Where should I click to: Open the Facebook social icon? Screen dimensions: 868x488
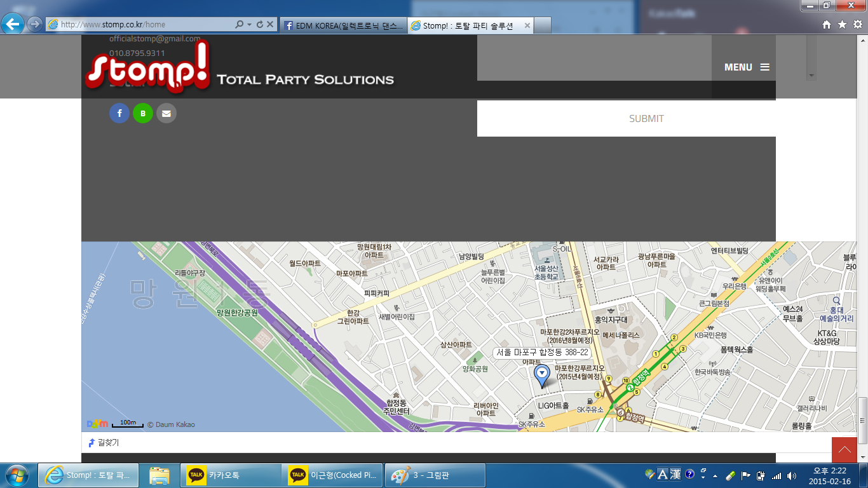pos(119,114)
